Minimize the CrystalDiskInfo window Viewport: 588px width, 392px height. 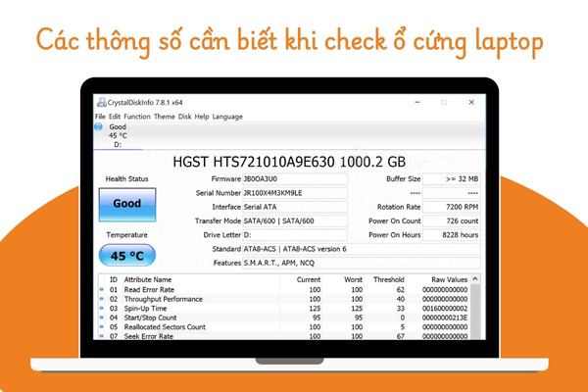pyautogui.click(x=417, y=102)
